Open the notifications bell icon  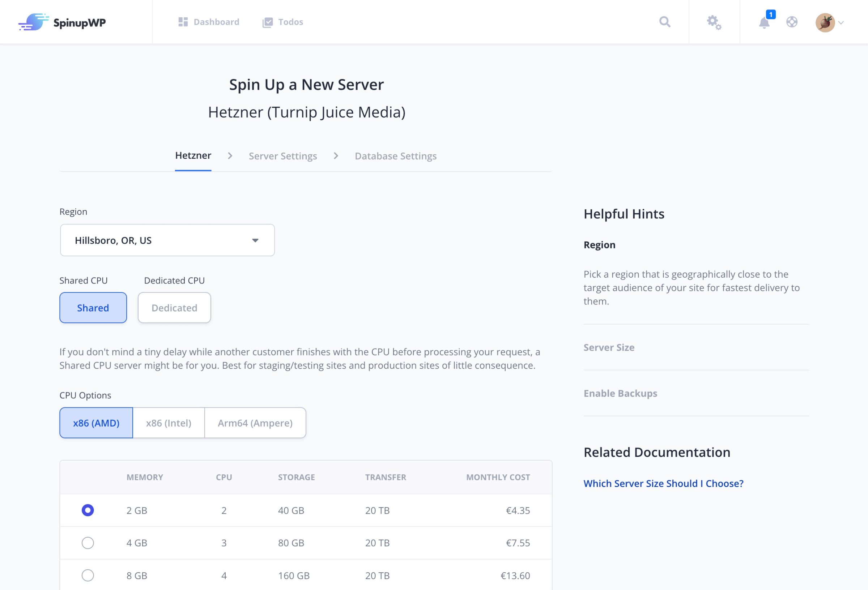(764, 22)
